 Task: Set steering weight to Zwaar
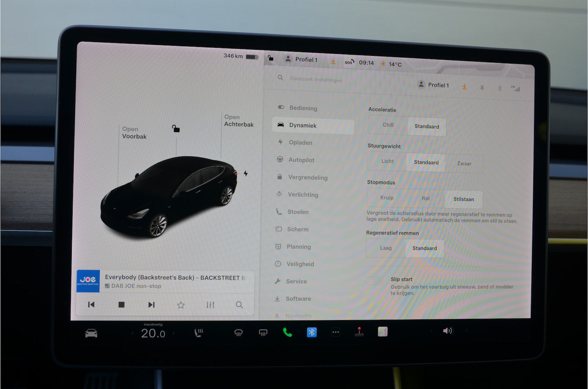tap(464, 164)
